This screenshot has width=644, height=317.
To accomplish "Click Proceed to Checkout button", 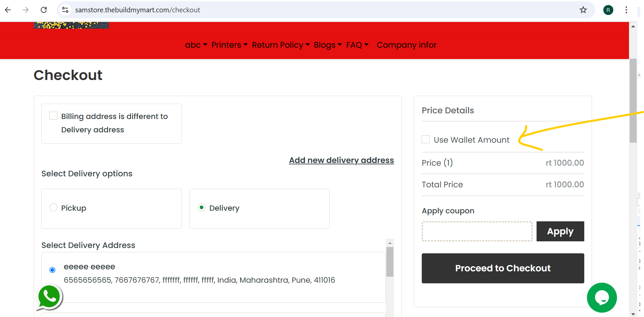I will [503, 268].
